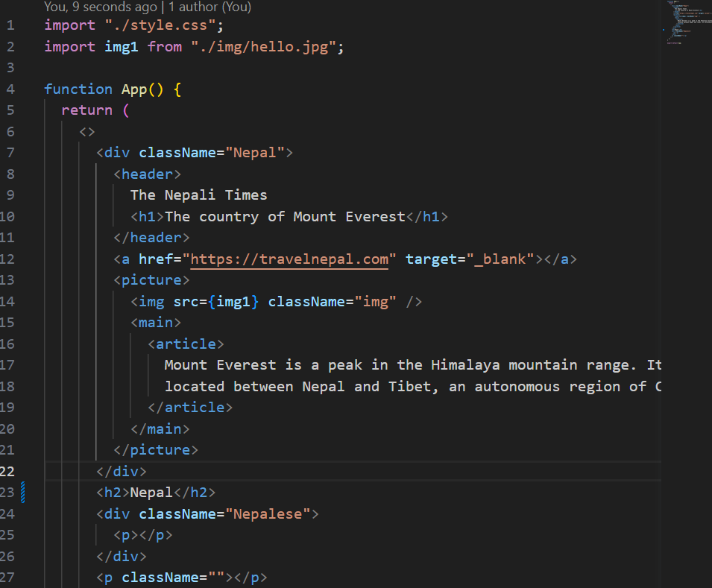The width and height of the screenshot is (712, 588).
Task: Click the className="Nepal" attribute value
Action: (255, 153)
